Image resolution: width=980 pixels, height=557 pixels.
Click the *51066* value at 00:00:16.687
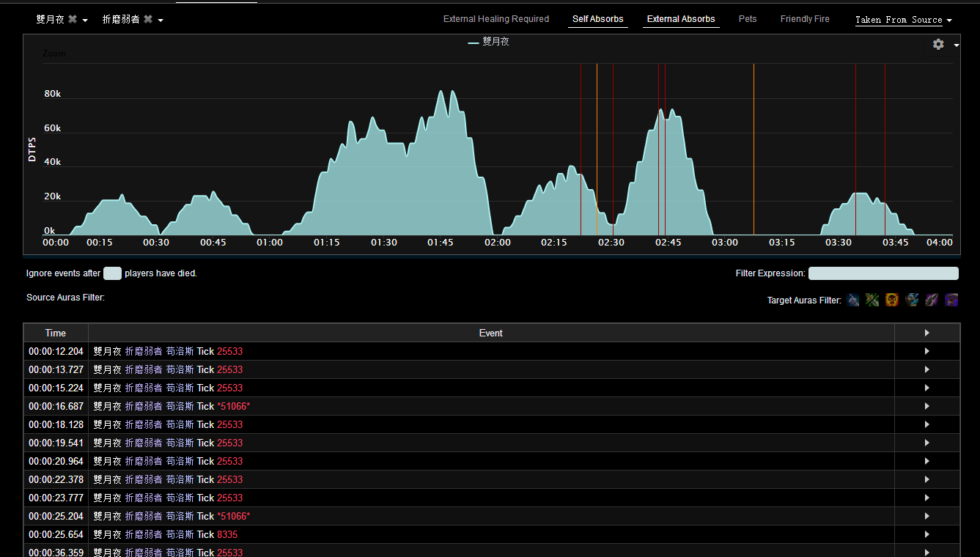click(x=233, y=406)
